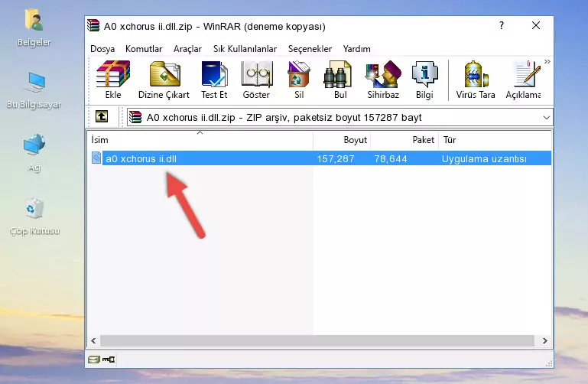The image size is (588, 384).
Task: Open the Sık Kullanılanlar menu
Action: [245, 49]
